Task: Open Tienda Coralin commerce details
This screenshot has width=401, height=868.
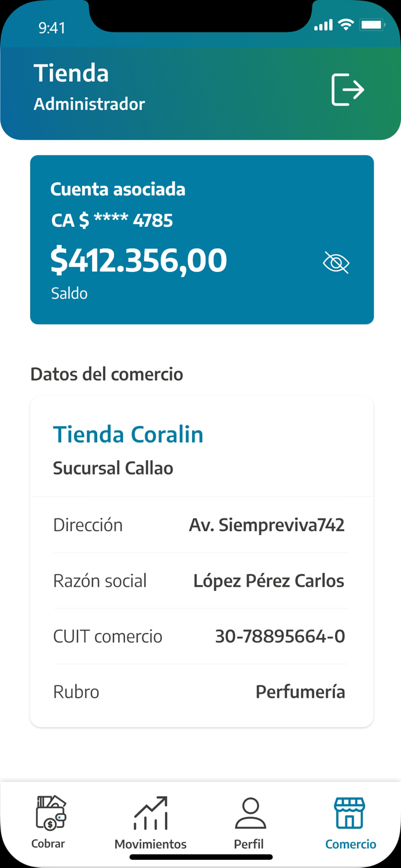Action: [x=128, y=434]
